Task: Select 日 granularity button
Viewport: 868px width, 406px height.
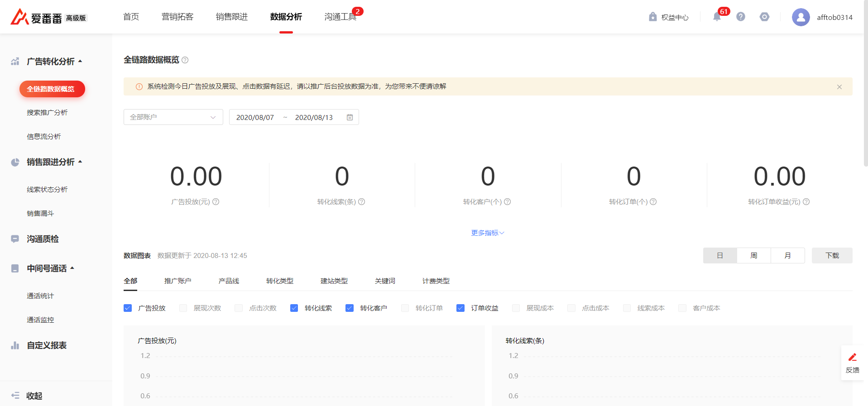Action: [720, 256]
